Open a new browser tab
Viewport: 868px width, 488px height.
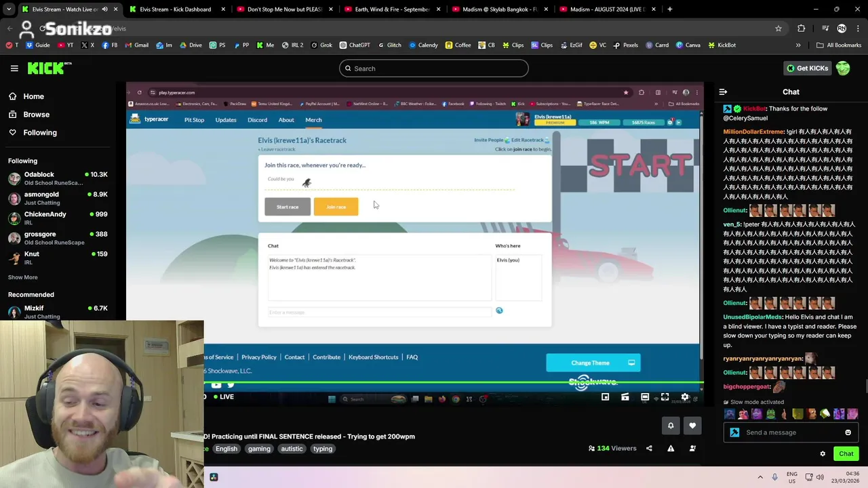tap(669, 9)
